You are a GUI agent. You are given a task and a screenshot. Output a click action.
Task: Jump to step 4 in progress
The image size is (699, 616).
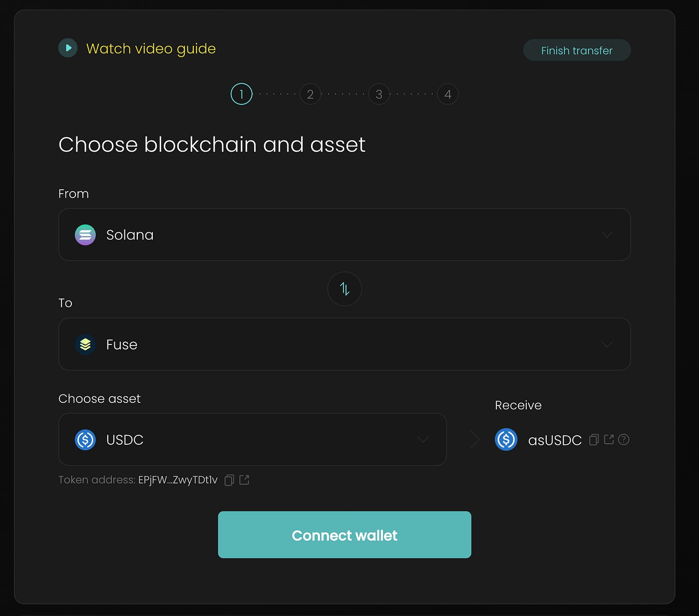pyautogui.click(x=448, y=94)
